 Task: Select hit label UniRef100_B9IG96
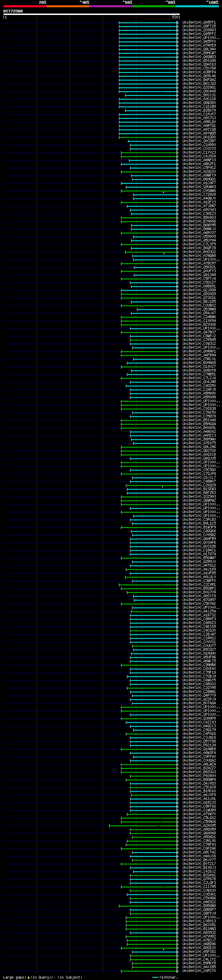pos(199,60)
